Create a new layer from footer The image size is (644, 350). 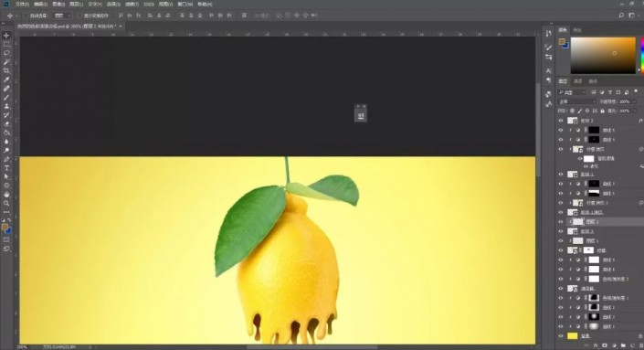point(632,346)
